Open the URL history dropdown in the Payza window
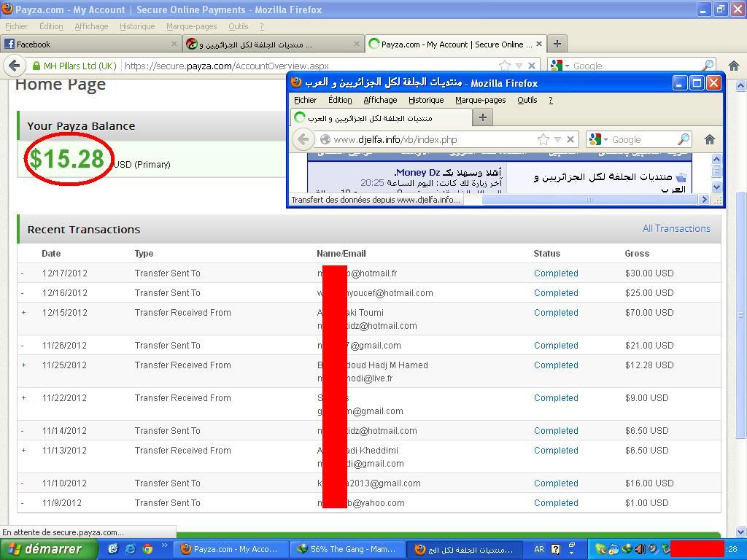 coord(519,66)
